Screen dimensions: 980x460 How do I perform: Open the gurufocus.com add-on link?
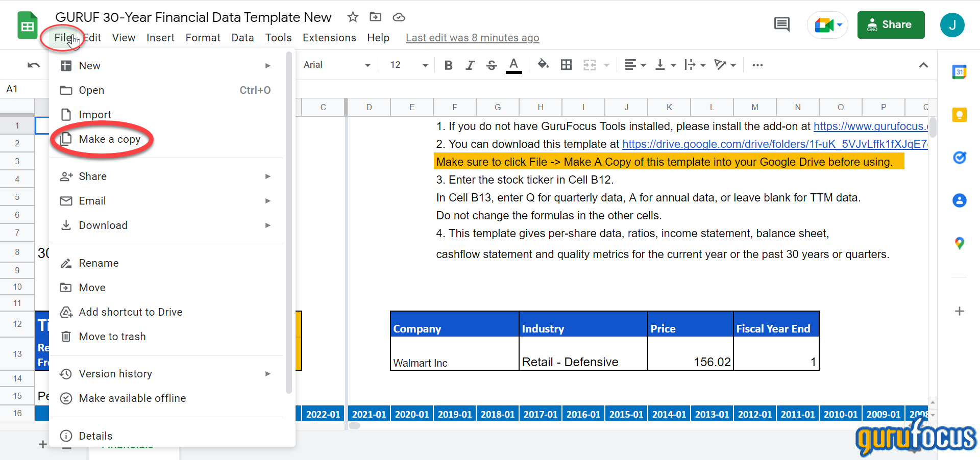coord(870,126)
